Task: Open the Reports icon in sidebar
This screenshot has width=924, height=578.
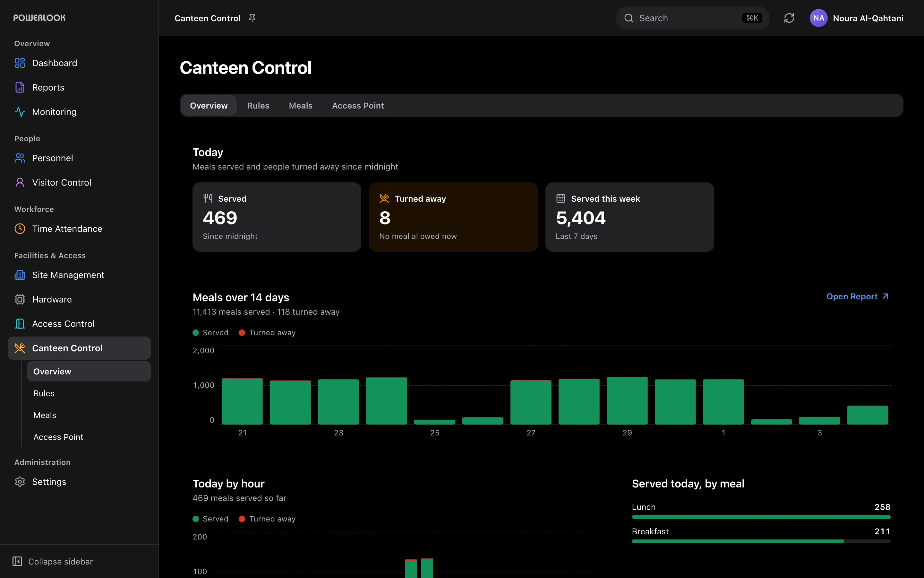Action: 20,88
